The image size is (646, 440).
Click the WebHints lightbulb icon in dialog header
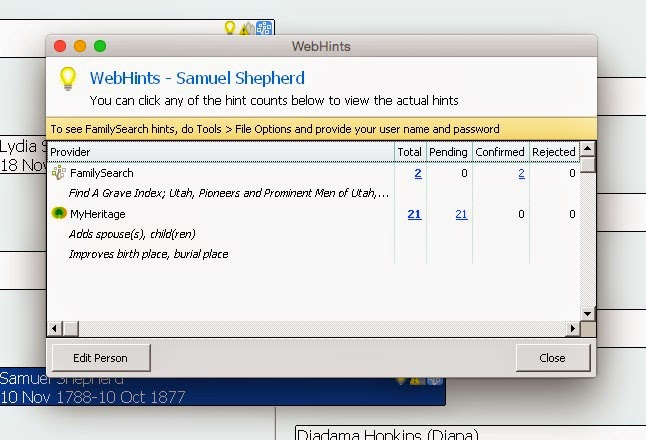tap(68, 78)
